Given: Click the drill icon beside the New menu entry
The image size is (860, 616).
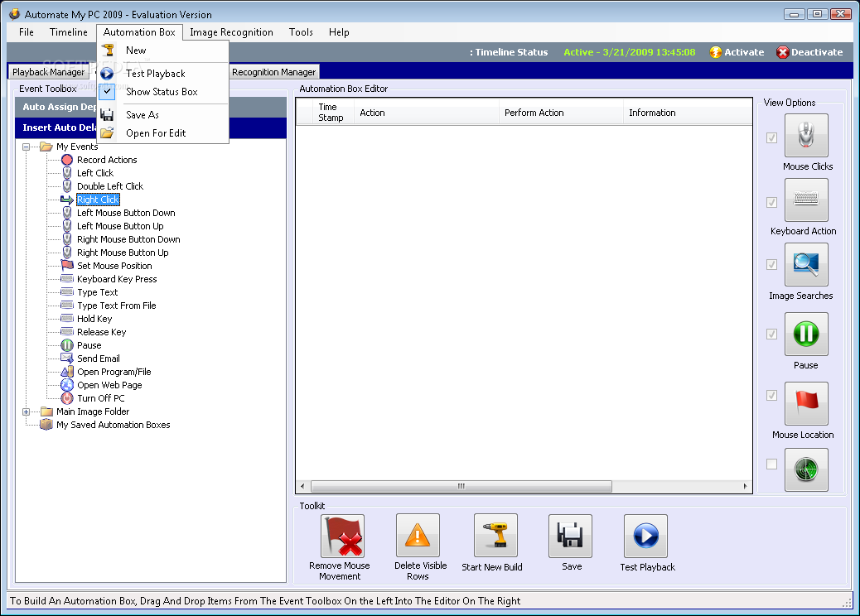Looking at the screenshot, I should coord(108,51).
